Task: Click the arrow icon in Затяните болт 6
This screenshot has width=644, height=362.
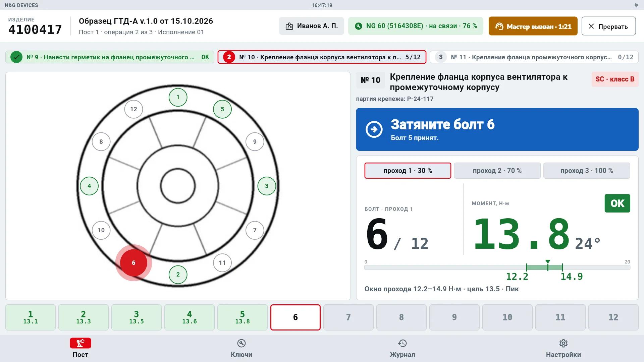Action: click(x=374, y=129)
